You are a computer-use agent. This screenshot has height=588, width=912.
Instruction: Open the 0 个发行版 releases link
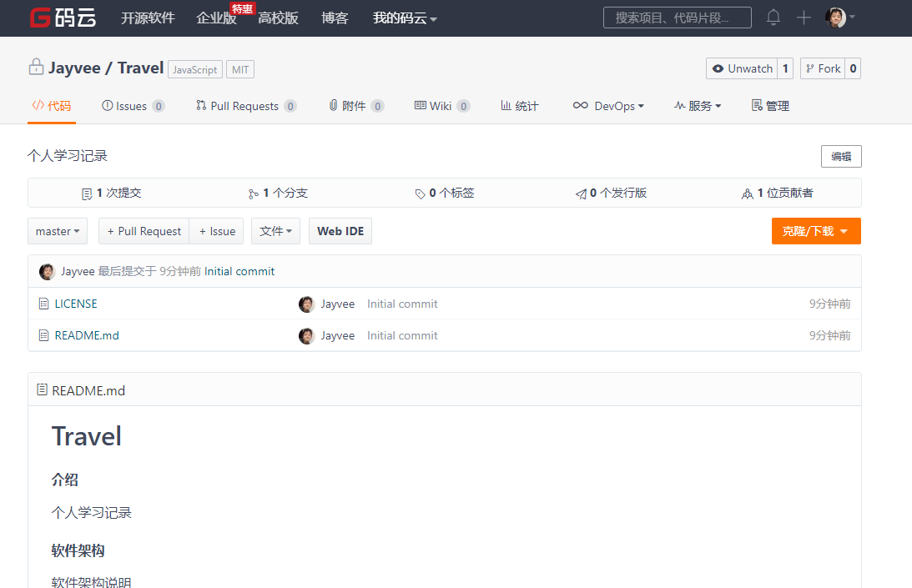click(x=611, y=193)
